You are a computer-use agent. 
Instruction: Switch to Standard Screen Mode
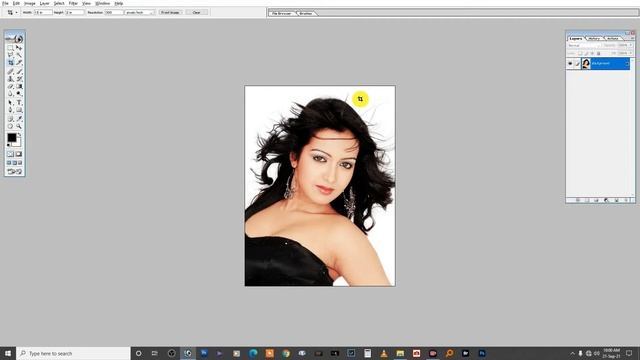point(9,162)
